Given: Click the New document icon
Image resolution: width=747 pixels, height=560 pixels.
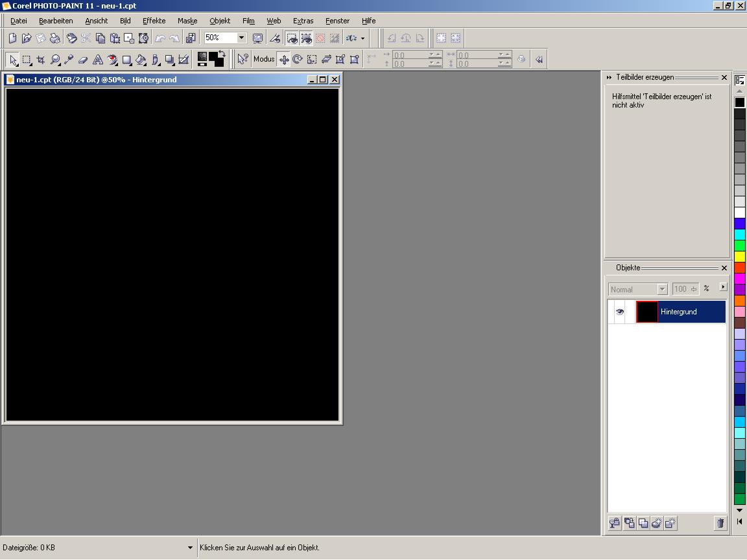Looking at the screenshot, I should 13,38.
